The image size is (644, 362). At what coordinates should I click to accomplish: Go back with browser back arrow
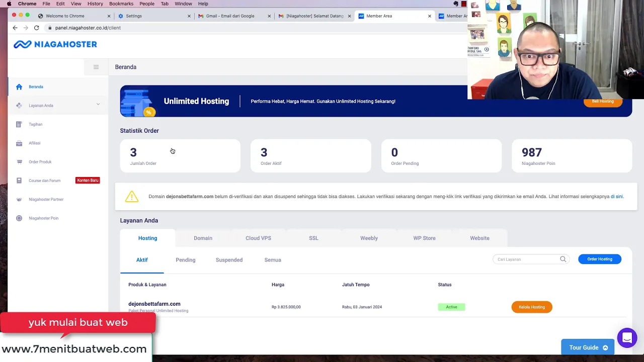point(15,28)
